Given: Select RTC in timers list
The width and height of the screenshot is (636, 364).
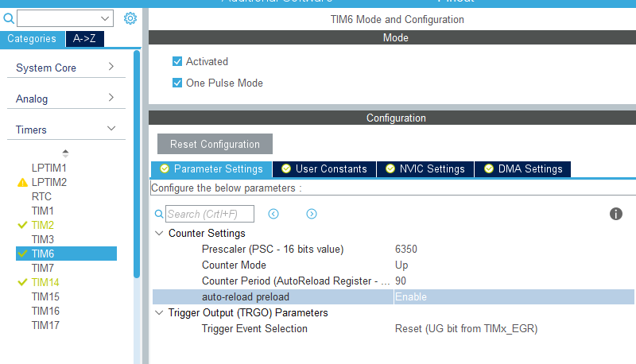Looking at the screenshot, I should tap(41, 196).
